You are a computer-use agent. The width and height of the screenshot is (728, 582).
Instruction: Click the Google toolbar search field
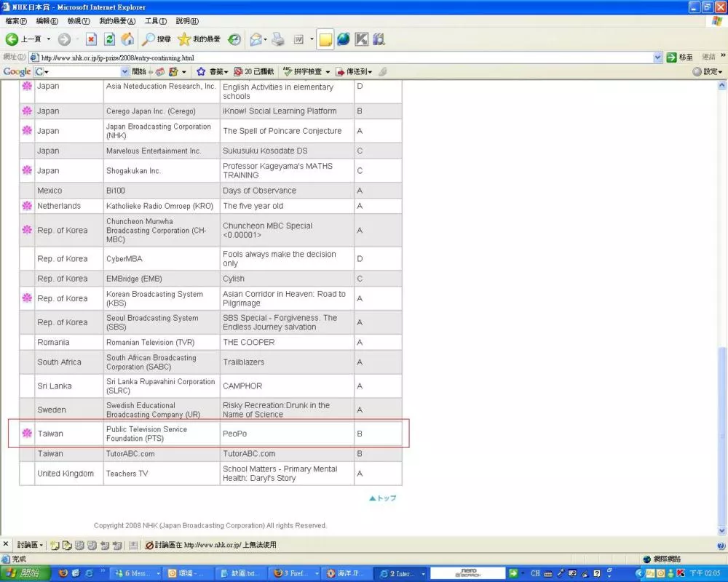(x=82, y=71)
